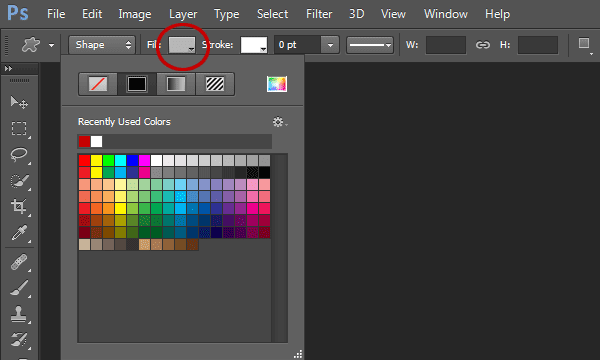600x360 pixels.
Task: Select the Brush tool
Action: click(19, 288)
